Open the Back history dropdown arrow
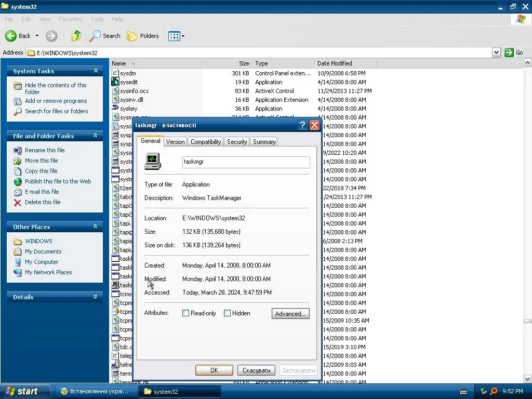Screen dimensions: 532x399 point(37,36)
